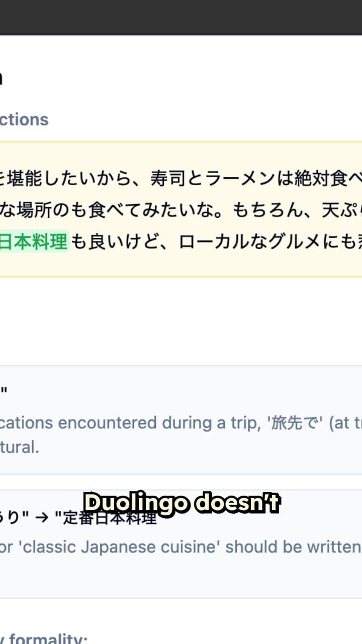
Task: Click the "定番日本料理" corrected phrase
Action: pyautogui.click(x=106, y=518)
